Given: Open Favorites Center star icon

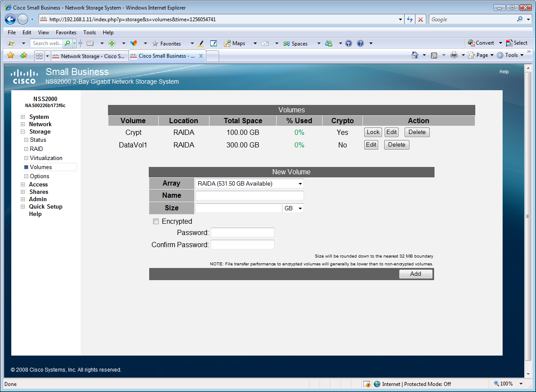Looking at the screenshot, I should [11, 55].
